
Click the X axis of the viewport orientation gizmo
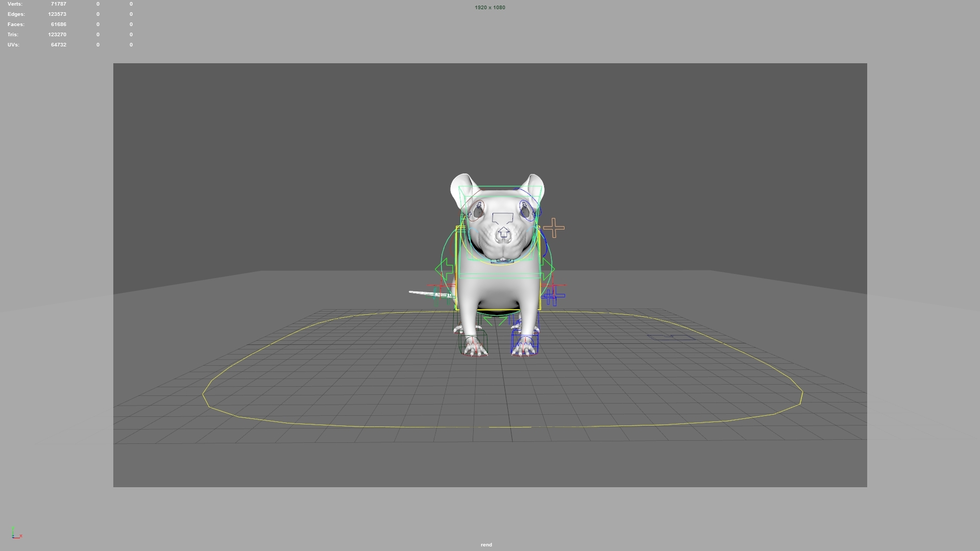[20, 536]
